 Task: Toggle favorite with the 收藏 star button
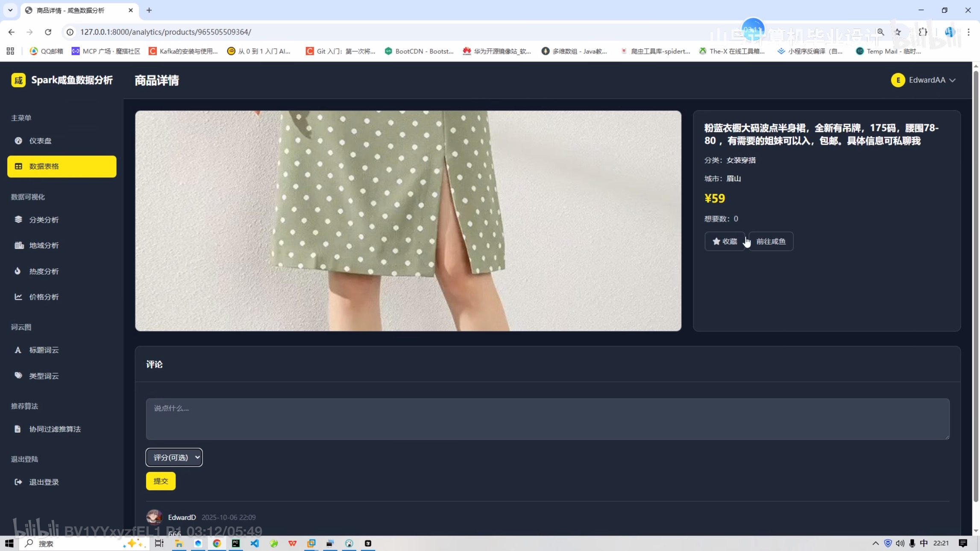[725, 241]
